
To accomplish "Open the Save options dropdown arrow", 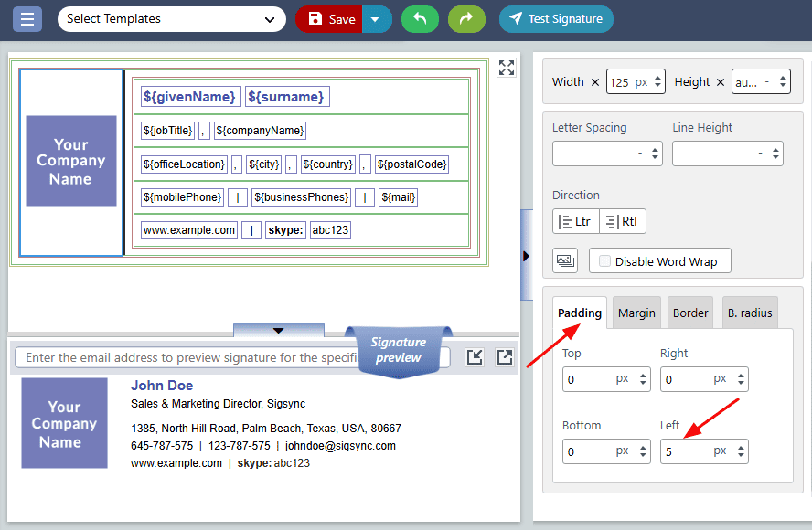I will [377, 19].
